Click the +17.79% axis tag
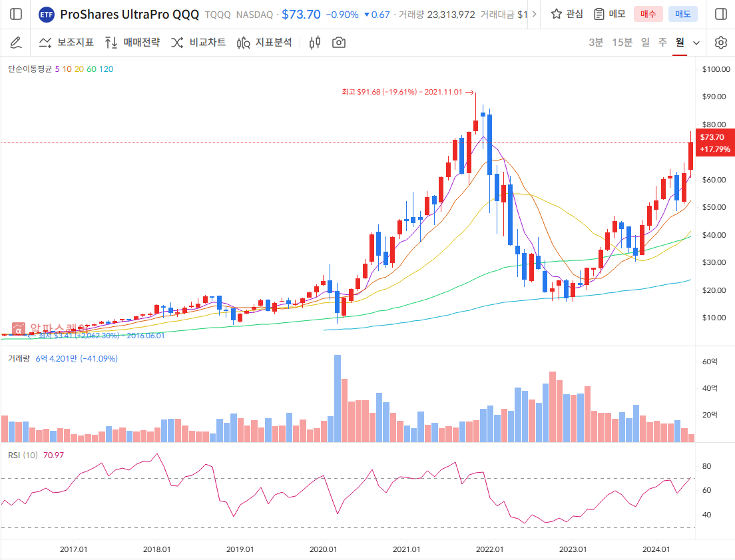This screenshot has width=735, height=560. pyautogui.click(x=715, y=149)
